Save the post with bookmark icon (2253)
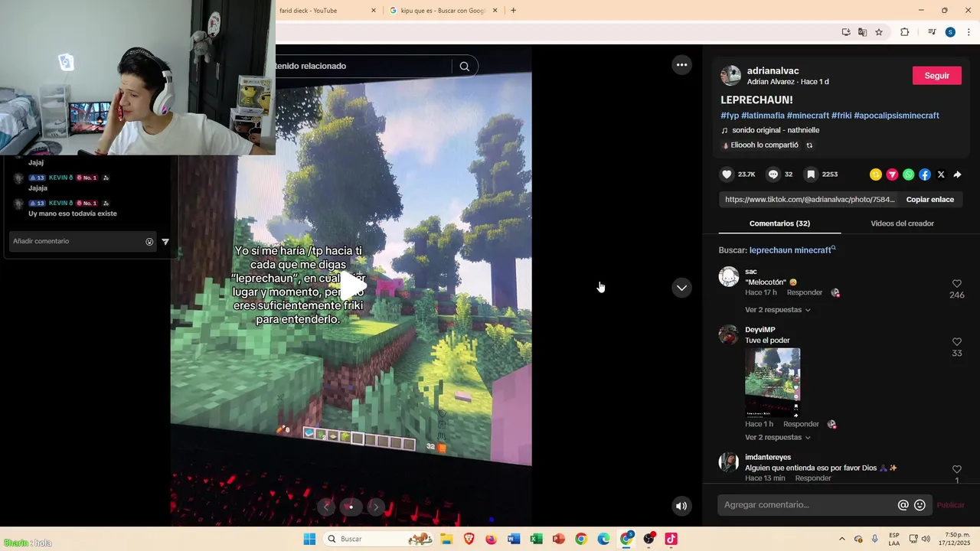This screenshot has height=551, width=980. 811,174
